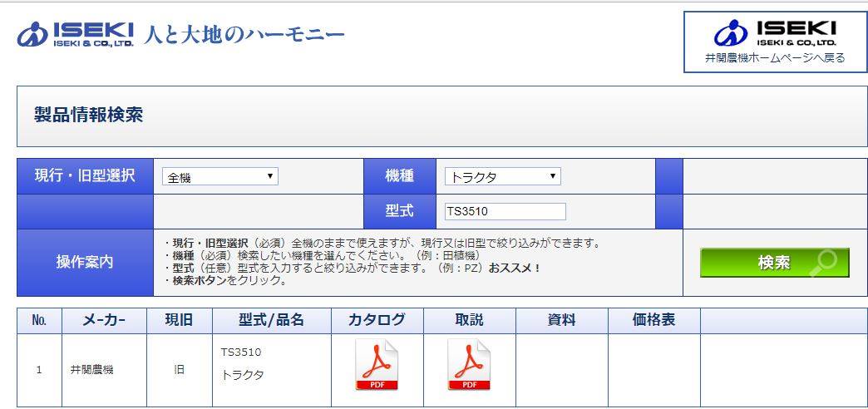The height and width of the screenshot is (409, 868).
Task: Click the ISEKI logo in the top-right box
Action: coord(774,32)
